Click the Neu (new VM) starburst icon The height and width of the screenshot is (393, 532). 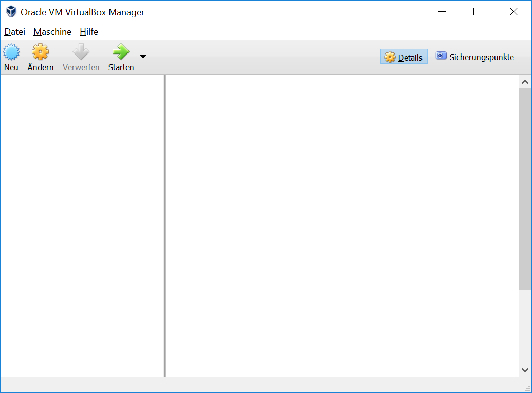click(x=11, y=52)
